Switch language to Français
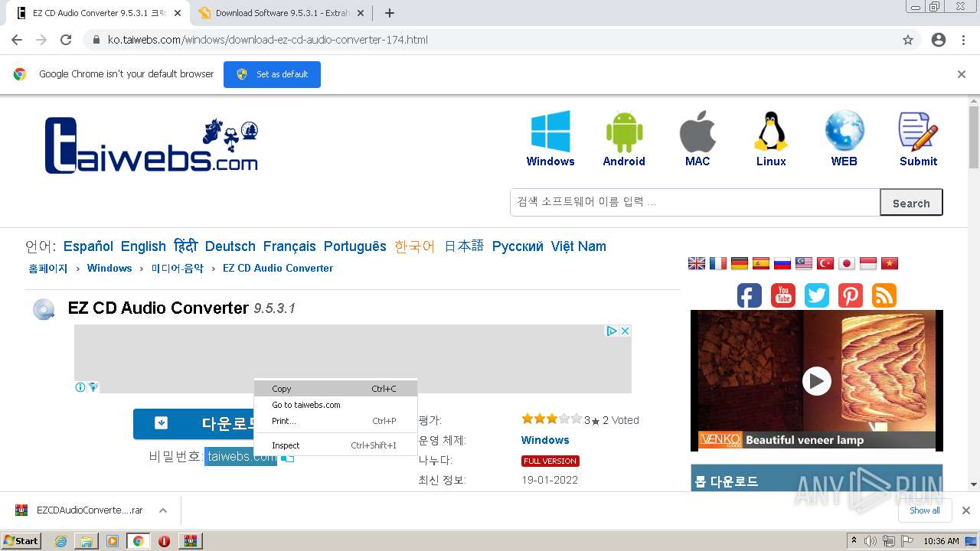The height and width of the screenshot is (551, 980). coord(289,246)
